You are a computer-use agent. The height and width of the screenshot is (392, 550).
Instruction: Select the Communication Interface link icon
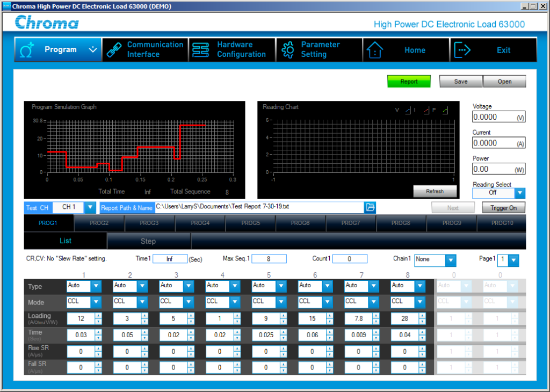coord(113,49)
